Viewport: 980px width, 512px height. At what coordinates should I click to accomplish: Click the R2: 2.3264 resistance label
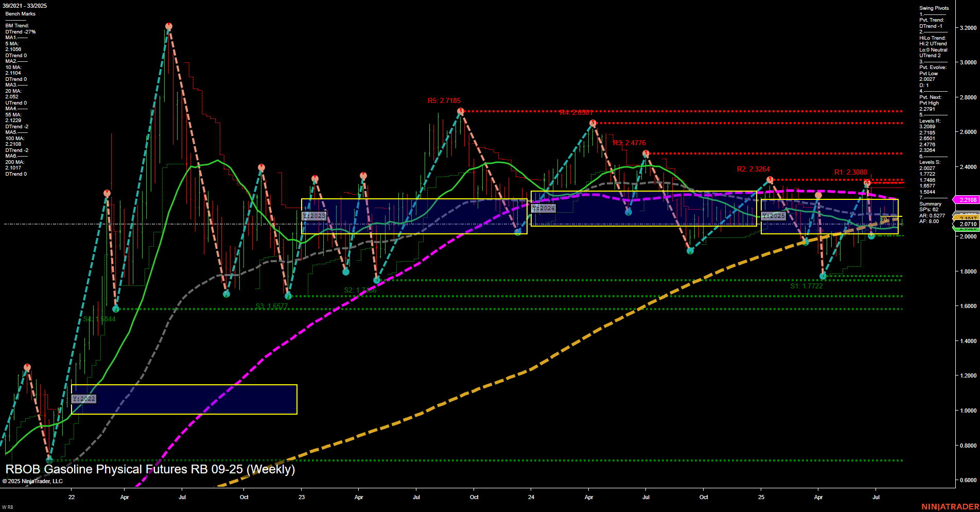[x=755, y=168]
